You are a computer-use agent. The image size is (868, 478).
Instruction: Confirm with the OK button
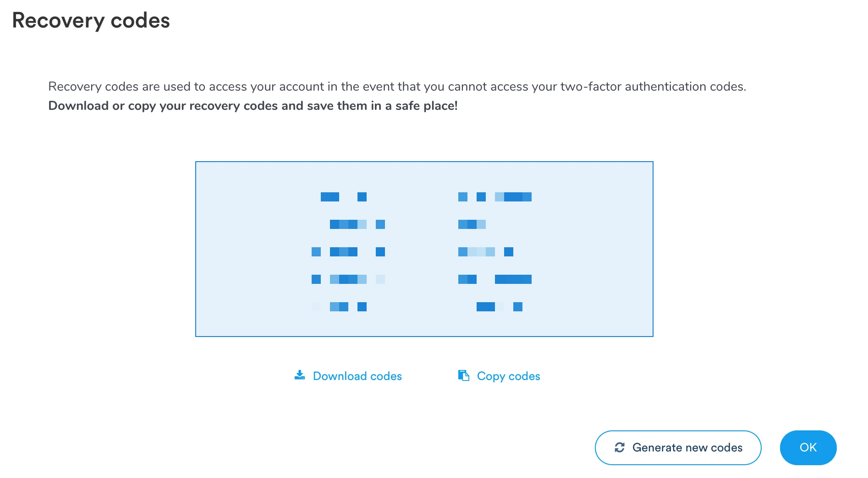coord(808,447)
